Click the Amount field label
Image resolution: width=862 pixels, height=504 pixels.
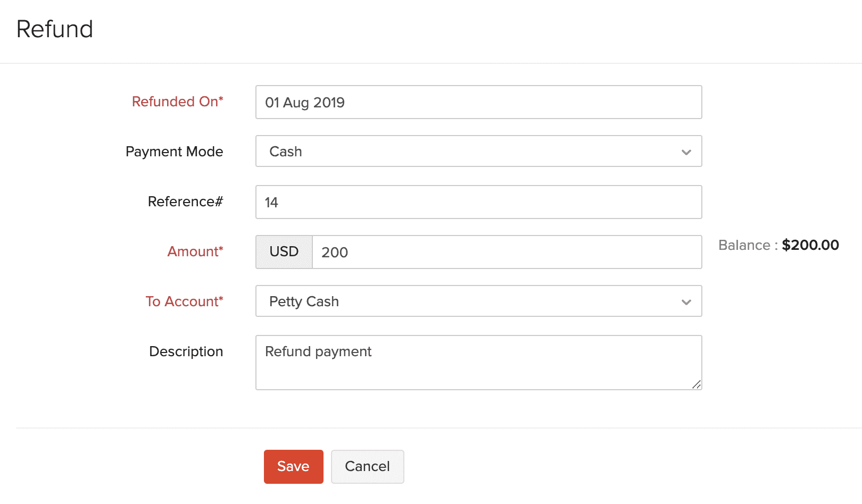(195, 251)
